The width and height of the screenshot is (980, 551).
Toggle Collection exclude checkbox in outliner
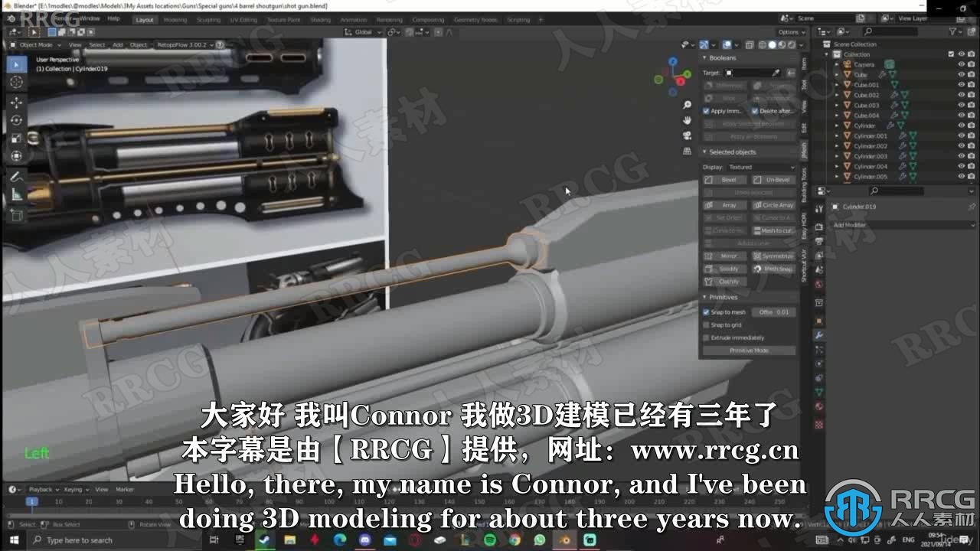click(951, 54)
